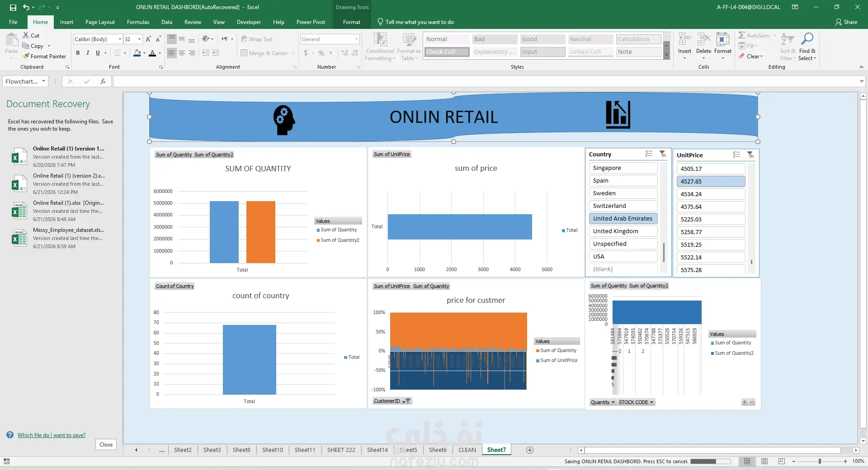Toggle Bold formatting
The height and width of the screenshot is (470, 868).
pyautogui.click(x=78, y=53)
